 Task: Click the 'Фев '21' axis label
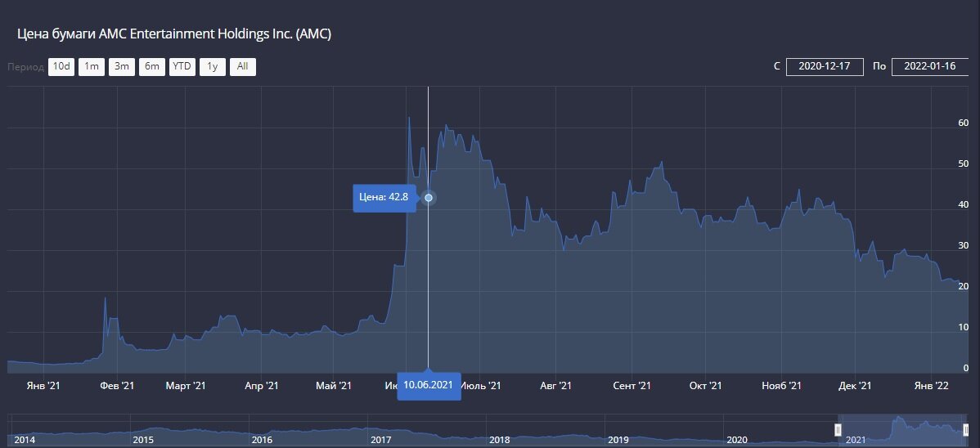pyautogui.click(x=117, y=386)
